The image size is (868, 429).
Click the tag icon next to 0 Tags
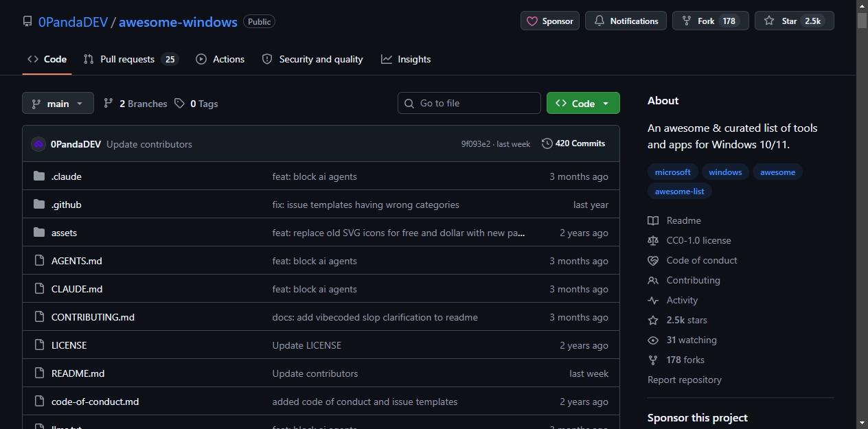pyautogui.click(x=179, y=103)
